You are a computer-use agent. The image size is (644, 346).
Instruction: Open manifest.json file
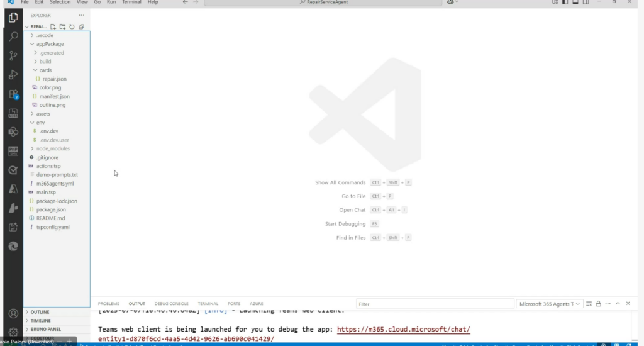click(x=54, y=96)
